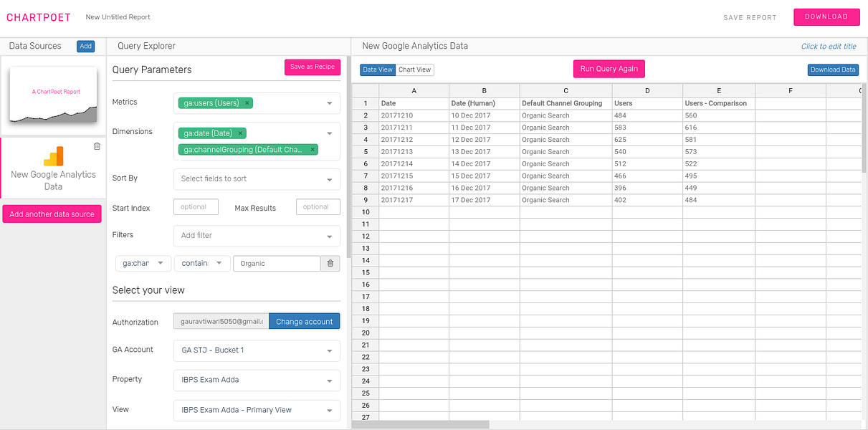The height and width of the screenshot is (430, 868).
Task: Click Change account button
Action: [305, 322]
